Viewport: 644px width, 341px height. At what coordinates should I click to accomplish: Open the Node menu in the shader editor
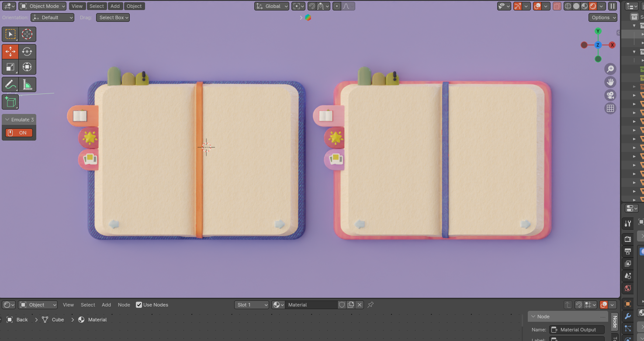[x=124, y=305]
